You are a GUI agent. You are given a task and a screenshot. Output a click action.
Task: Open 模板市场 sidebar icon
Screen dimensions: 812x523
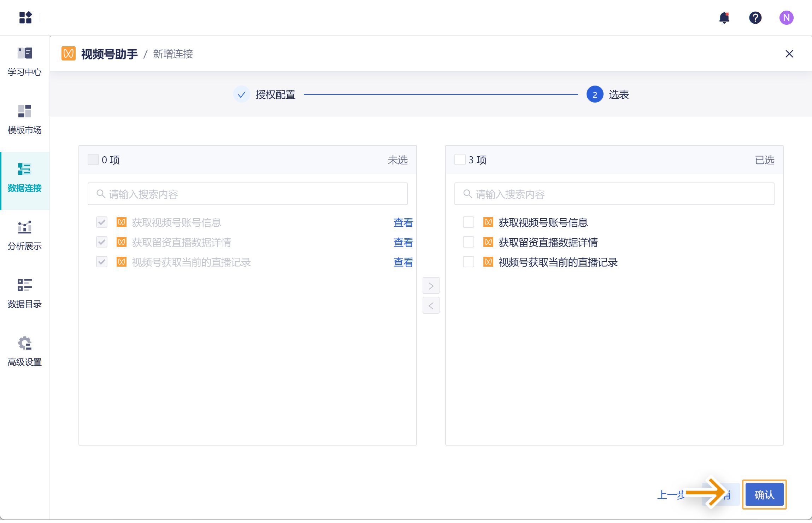pos(25,111)
